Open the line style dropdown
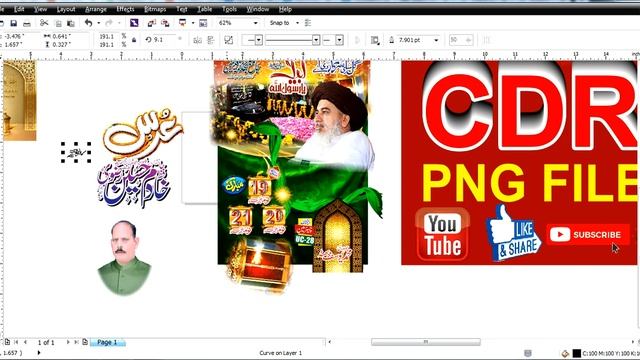This screenshot has height=360, width=640. tap(316, 40)
